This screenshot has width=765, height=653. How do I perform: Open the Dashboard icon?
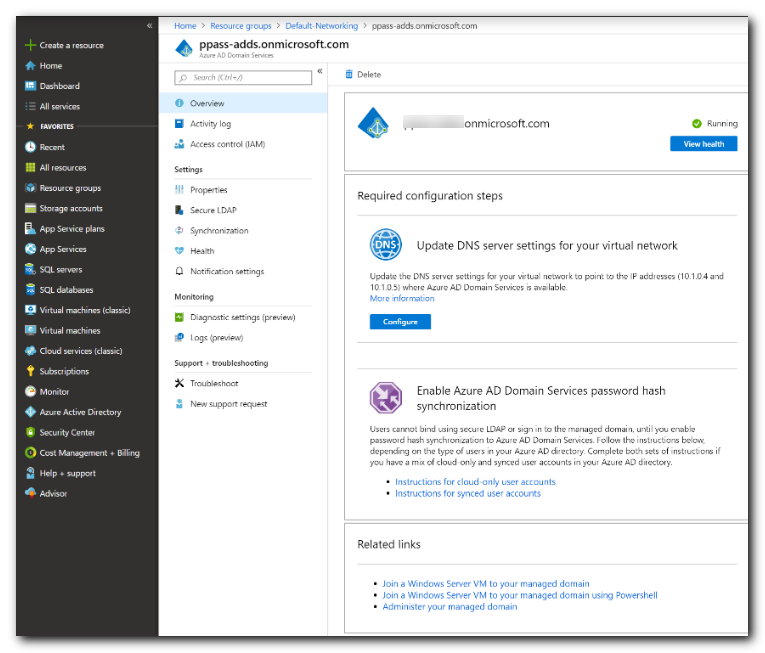pyautogui.click(x=30, y=86)
